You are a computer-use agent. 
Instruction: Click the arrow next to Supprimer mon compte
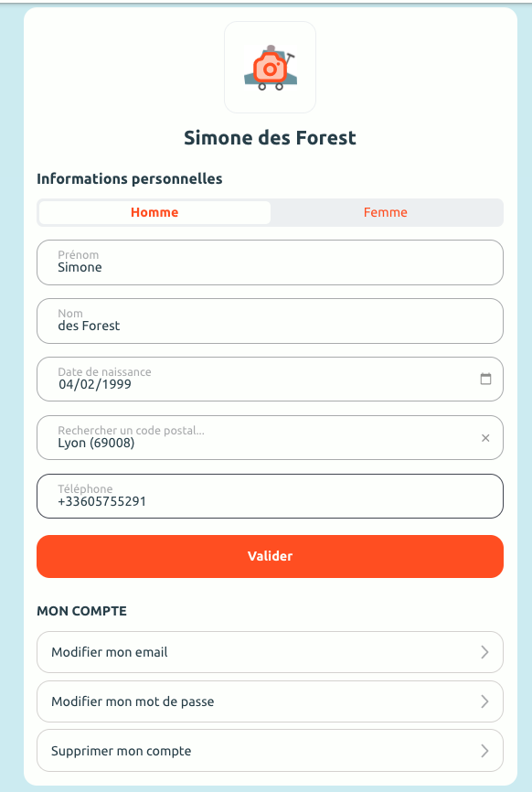(x=484, y=751)
